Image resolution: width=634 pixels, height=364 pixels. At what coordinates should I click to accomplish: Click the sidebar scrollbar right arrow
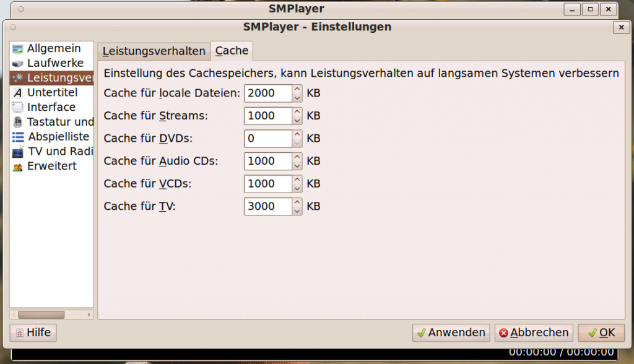click(89, 314)
